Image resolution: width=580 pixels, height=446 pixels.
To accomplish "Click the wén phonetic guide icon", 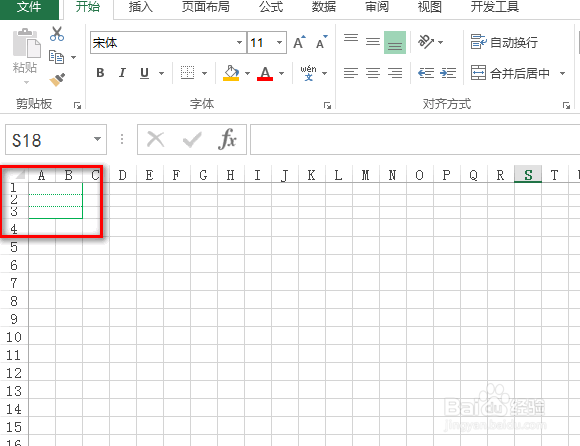I will (308, 73).
